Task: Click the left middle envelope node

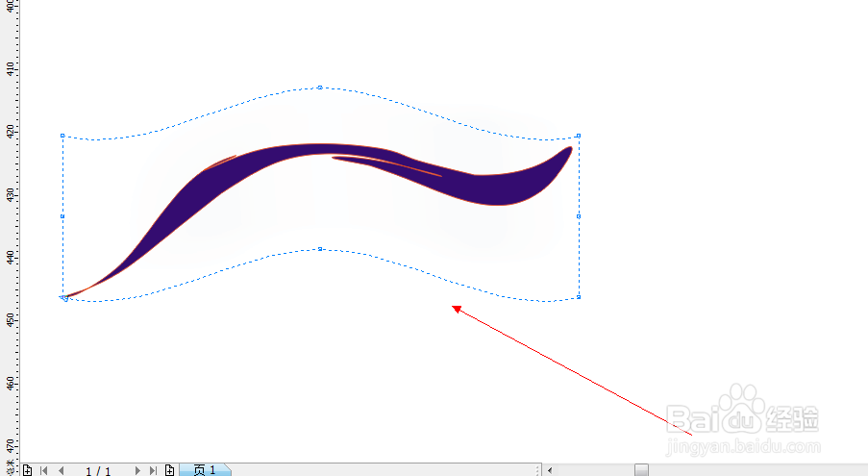Action: point(62,216)
